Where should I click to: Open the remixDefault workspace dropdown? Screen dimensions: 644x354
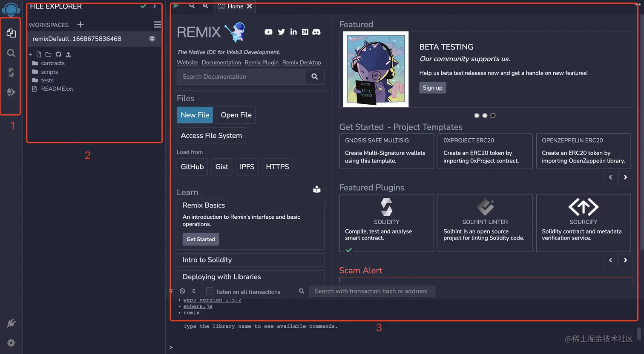pos(94,39)
